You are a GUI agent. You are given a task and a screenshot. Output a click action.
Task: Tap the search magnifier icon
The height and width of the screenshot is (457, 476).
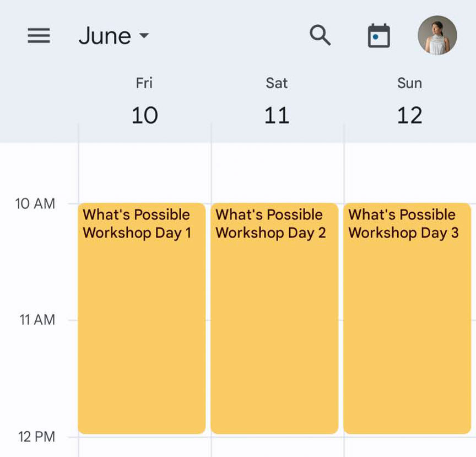[x=320, y=35]
